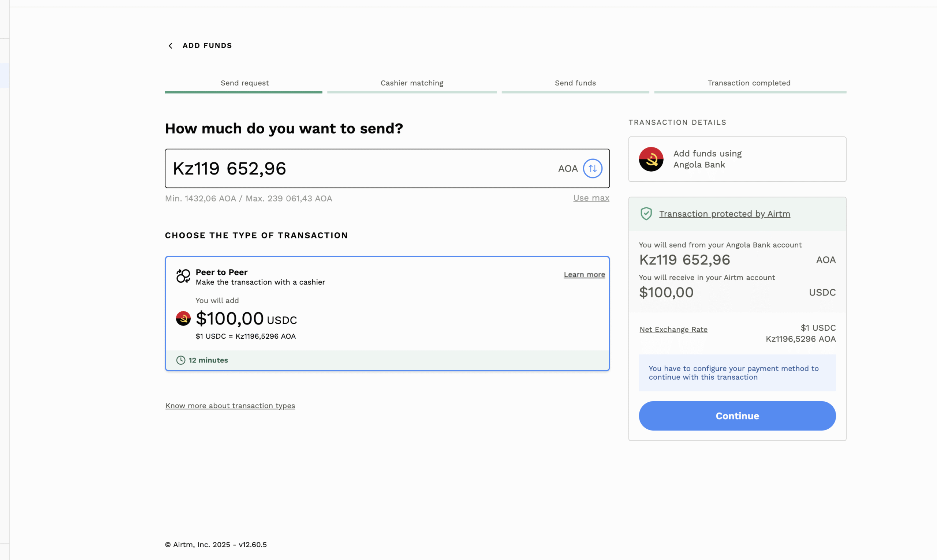Open Know more about transaction types
This screenshot has width=937, height=560.
pyautogui.click(x=230, y=406)
